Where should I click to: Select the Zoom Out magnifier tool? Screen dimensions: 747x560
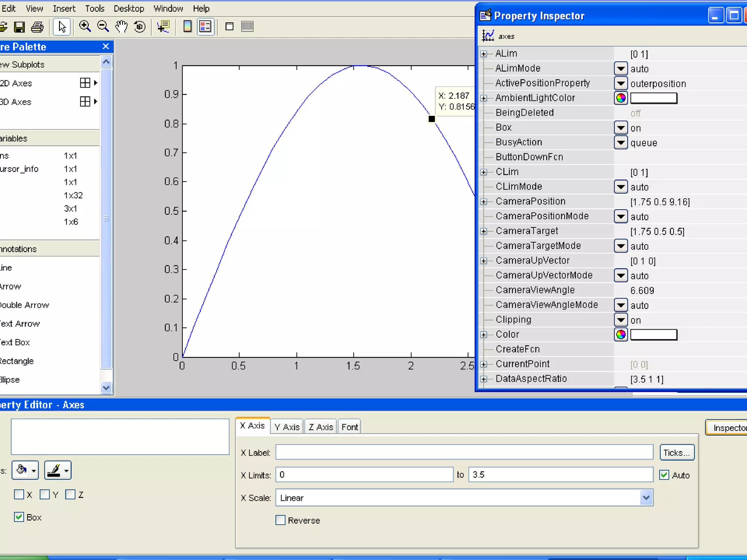pyautogui.click(x=103, y=27)
